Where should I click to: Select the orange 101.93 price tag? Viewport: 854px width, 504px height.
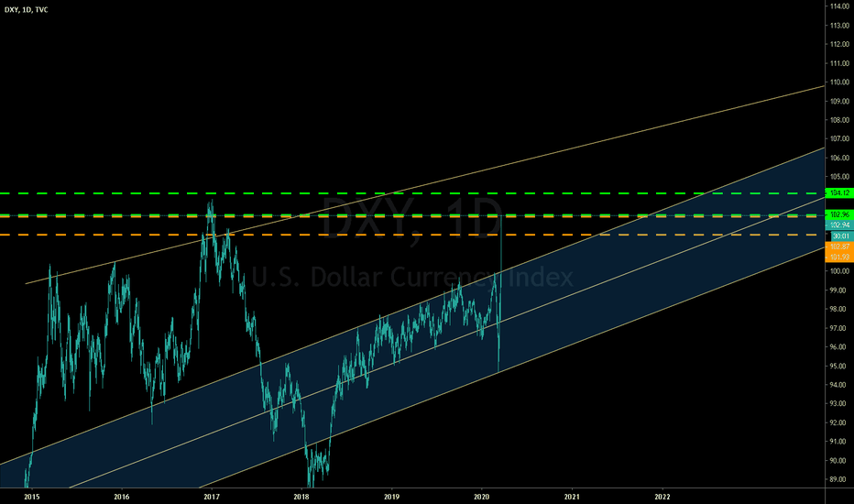[839, 257]
